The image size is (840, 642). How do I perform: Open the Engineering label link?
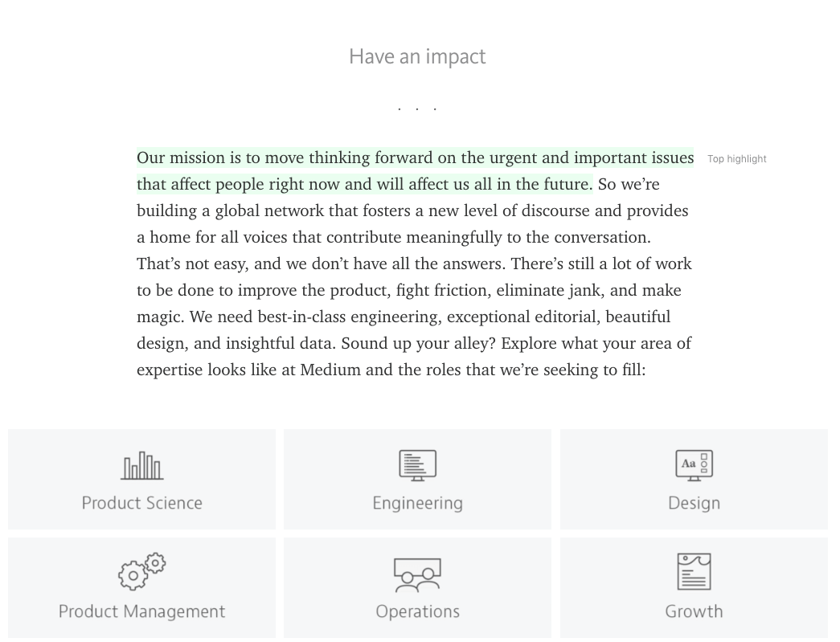point(418,503)
